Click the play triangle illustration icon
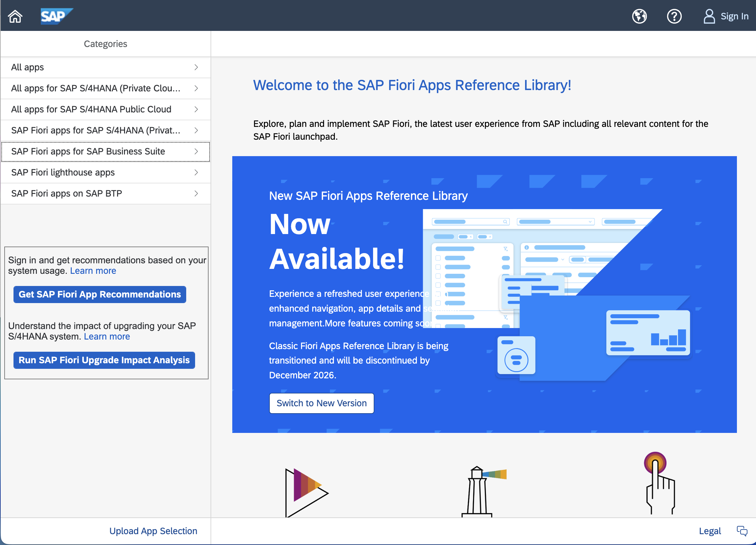Viewport: 756px width, 545px height. pyautogui.click(x=306, y=492)
